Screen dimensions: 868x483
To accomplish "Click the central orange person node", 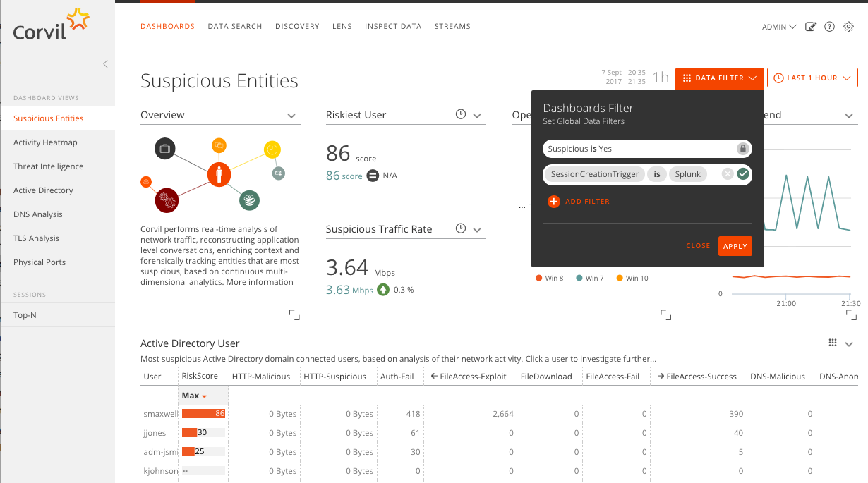I will 219,174.
